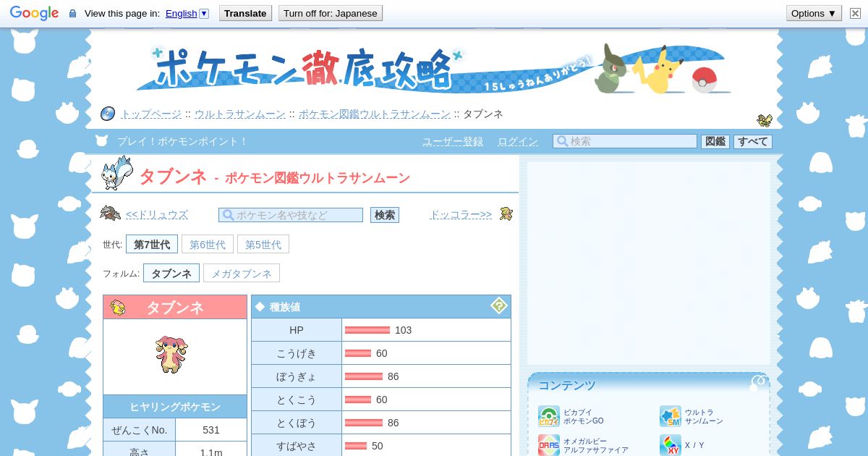
Task: Click the Timburr sprite after ドッコラー link
Action: 506,214
